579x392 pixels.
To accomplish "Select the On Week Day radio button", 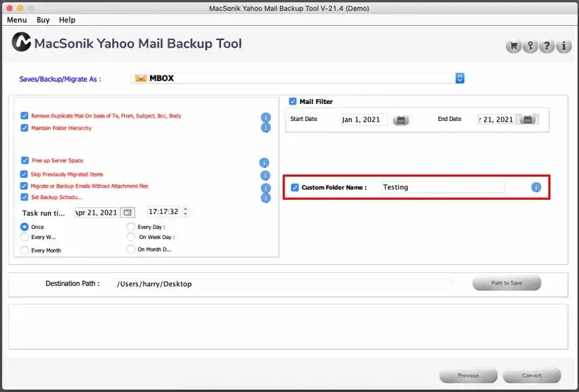I will tap(130, 236).
